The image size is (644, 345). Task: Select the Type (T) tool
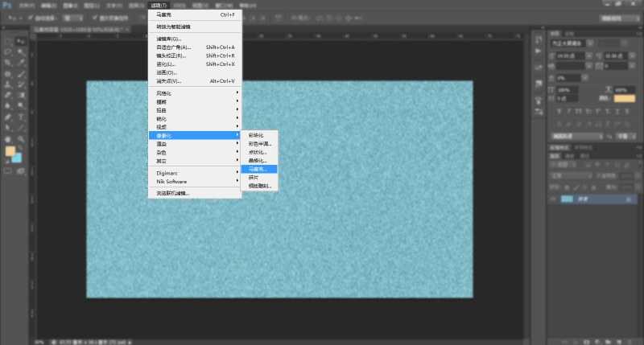(x=20, y=117)
